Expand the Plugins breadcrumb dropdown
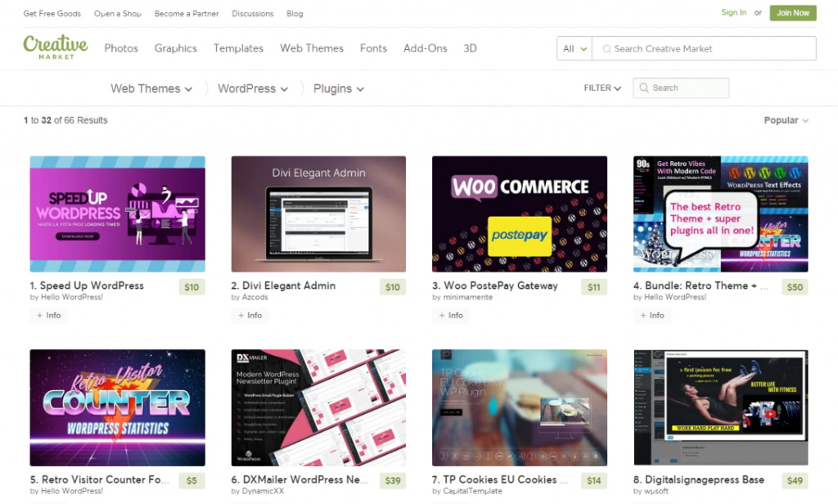 339,88
